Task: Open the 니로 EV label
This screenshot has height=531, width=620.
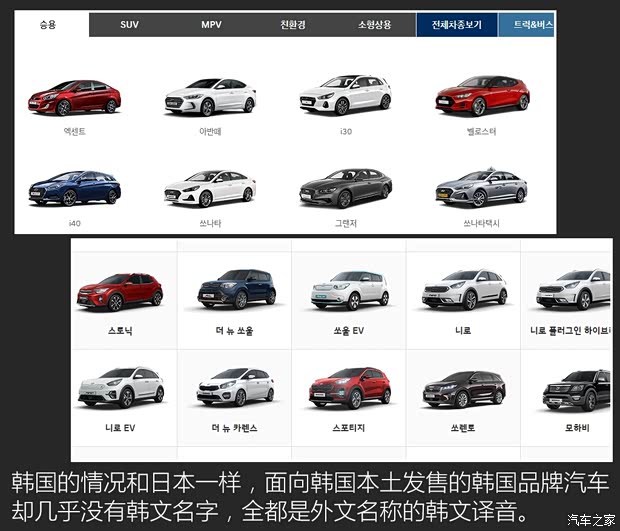Action: click(x=120, y=428)
